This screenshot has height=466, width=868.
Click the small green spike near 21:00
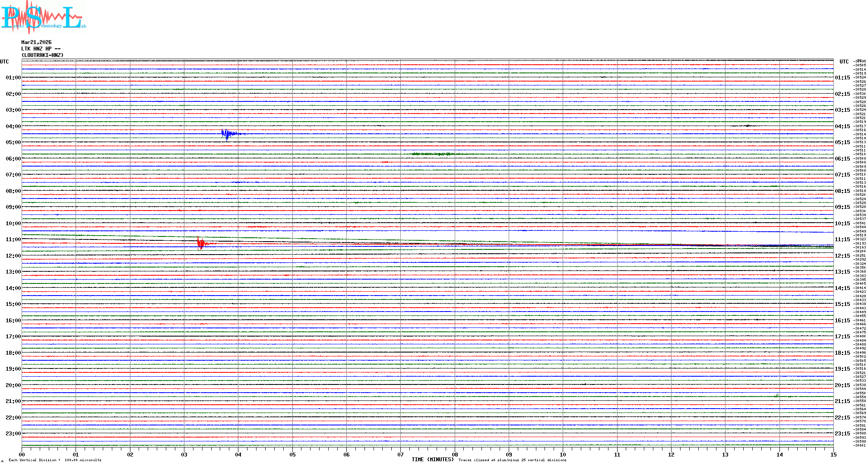(x=777, y=395)
